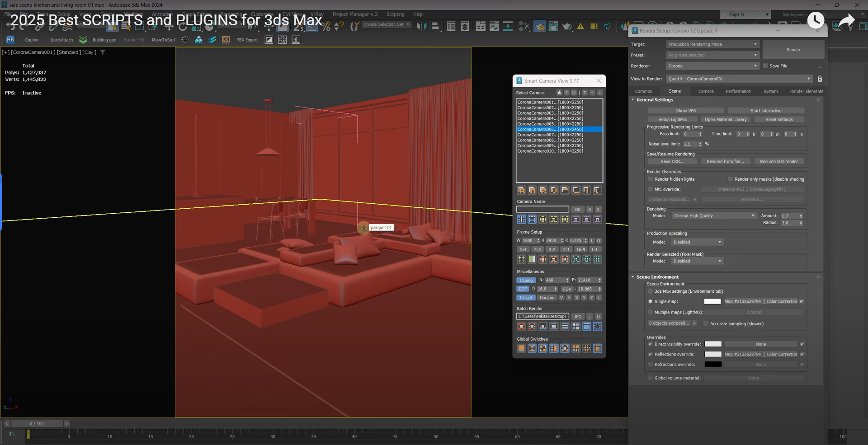Open the Align tool icon
Image resolution: width=868 pixels, height=445 pixels.
point(435,27)
